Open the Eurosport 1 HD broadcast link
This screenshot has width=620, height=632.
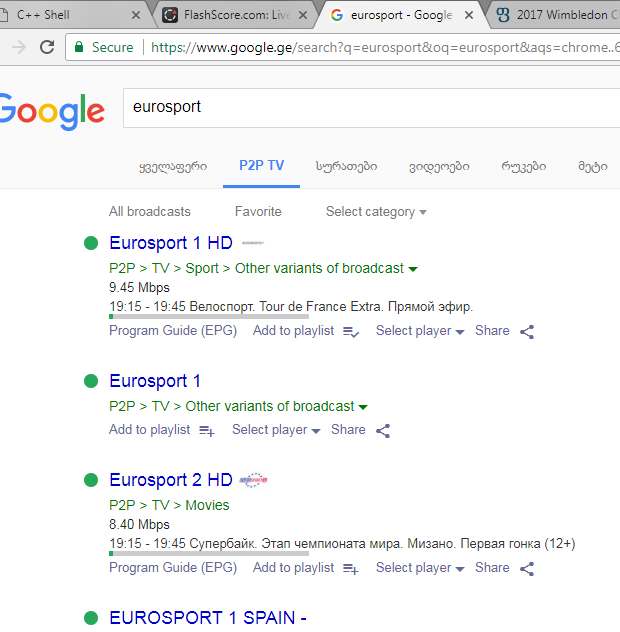[171, 243]
